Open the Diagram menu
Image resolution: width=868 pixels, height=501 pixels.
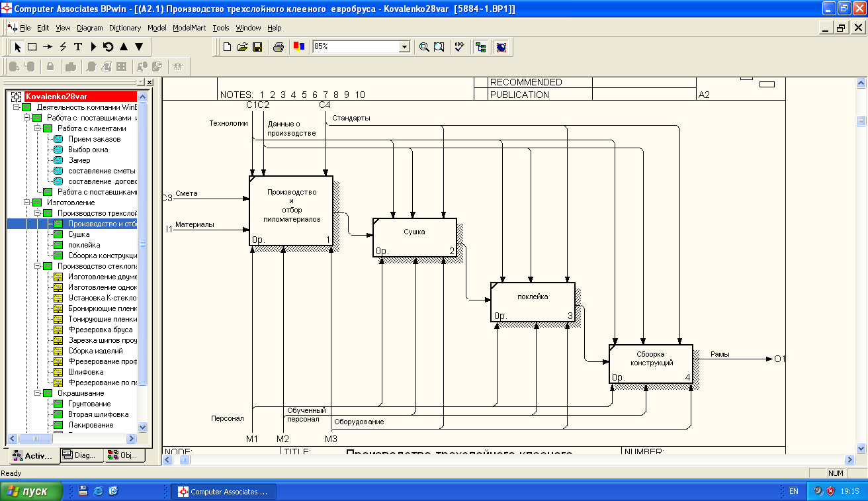point(90,28)
